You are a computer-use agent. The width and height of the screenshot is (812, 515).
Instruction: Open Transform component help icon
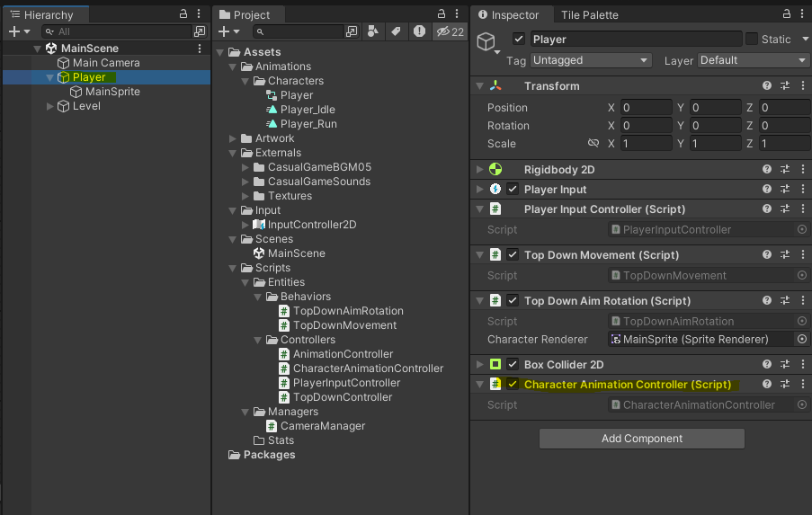click(x=767, y=86)
